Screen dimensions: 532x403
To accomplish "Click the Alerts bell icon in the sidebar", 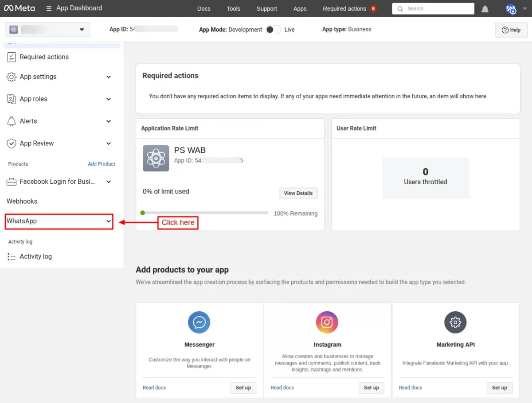I will tap(11, 121).
